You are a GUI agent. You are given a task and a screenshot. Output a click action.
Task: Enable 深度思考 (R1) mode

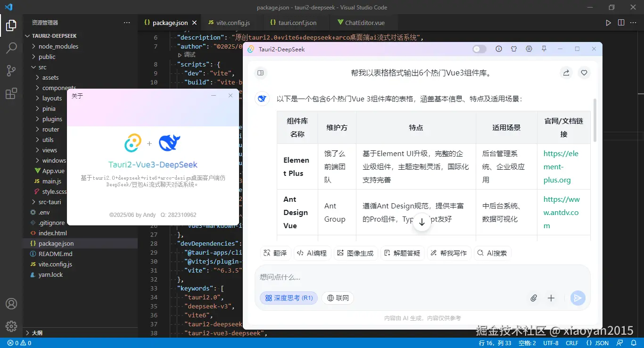[288, 298]
